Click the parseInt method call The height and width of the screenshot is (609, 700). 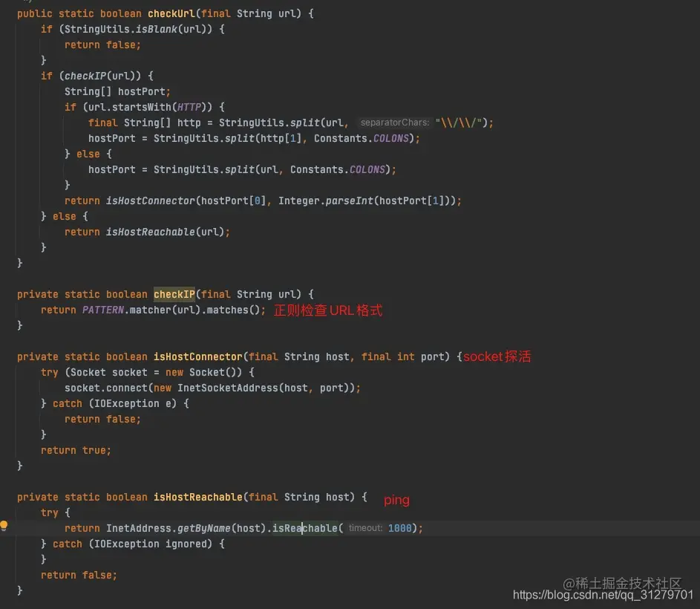click(349, 201)
